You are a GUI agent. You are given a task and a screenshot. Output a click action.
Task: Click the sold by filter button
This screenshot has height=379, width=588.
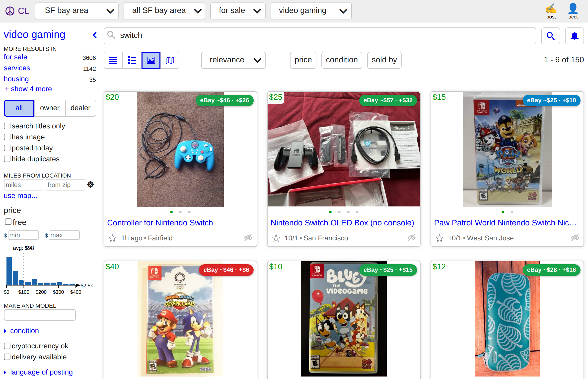click(x=384, y=60)
